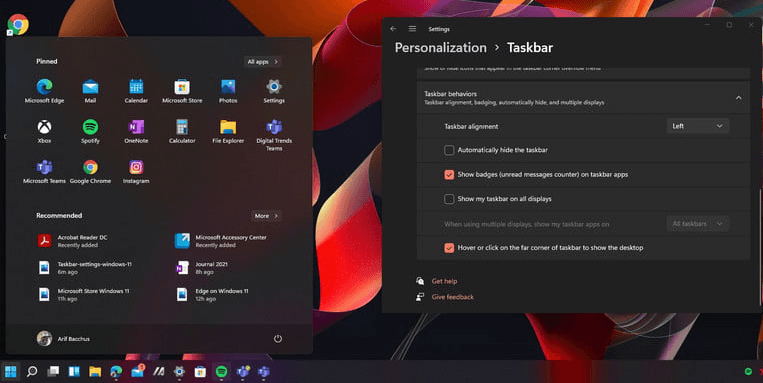The width and height of the screenshot is (763, 383).
Task: Open Edge from the taskbar
Action: (116, 372)
